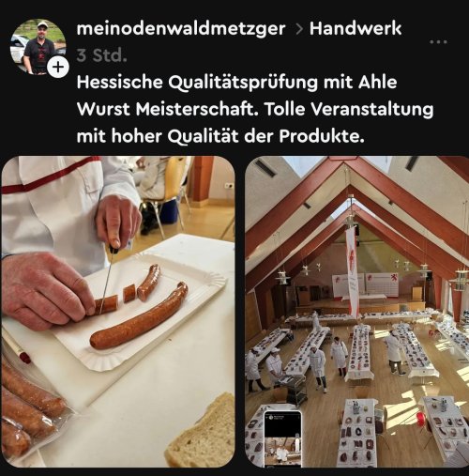Follow meinodenwaldmetzger using the plus icon
Screen dimensions: 469x476
58,68
